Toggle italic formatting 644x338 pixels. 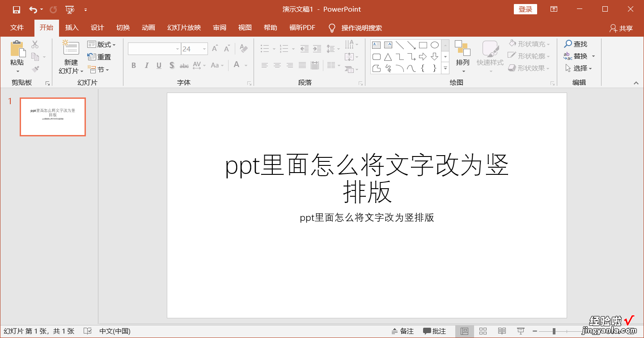point(146,65)
